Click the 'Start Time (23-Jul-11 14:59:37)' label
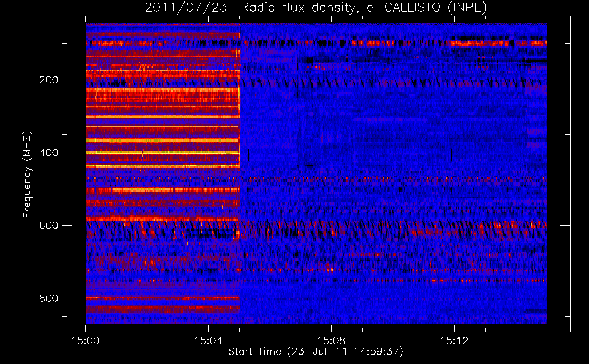 [x=316, y=352]
